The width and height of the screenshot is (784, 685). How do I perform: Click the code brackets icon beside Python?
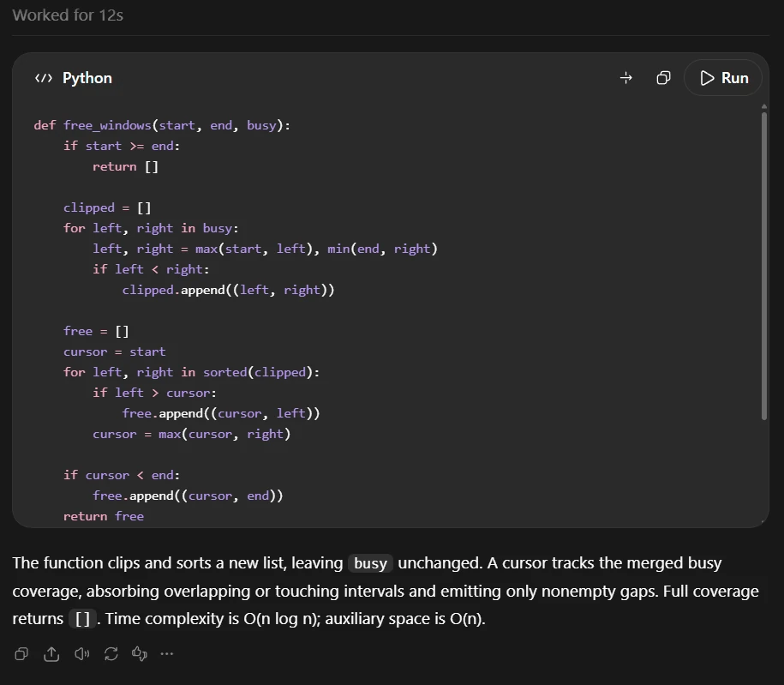coord(44,78)
